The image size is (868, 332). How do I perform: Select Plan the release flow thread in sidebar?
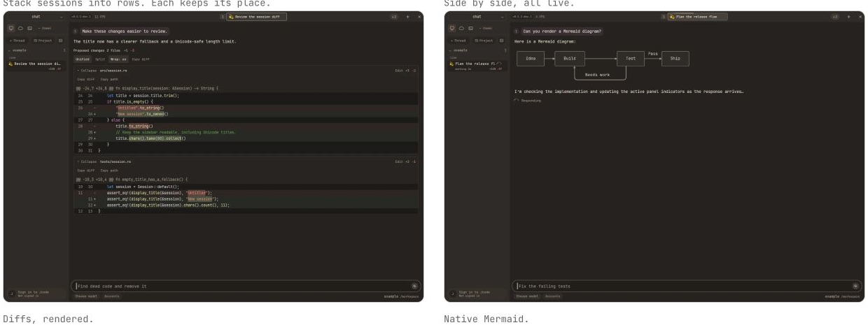[477, 65]
